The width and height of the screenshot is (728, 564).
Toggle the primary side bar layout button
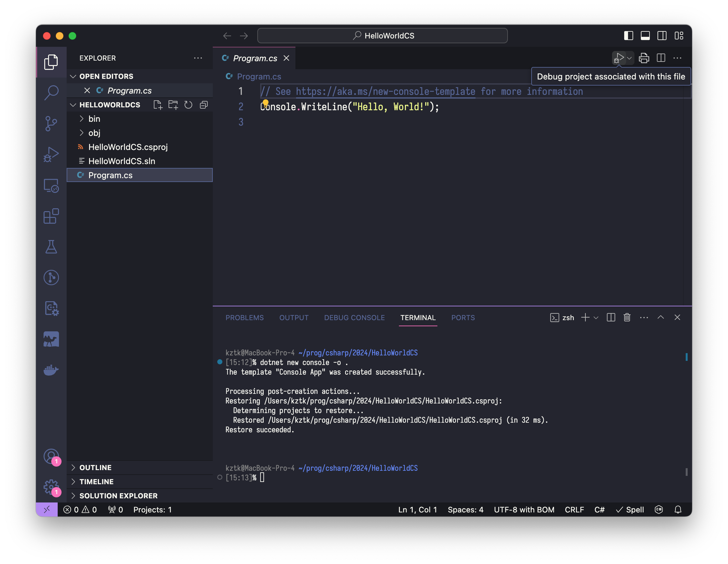[628, 36]
